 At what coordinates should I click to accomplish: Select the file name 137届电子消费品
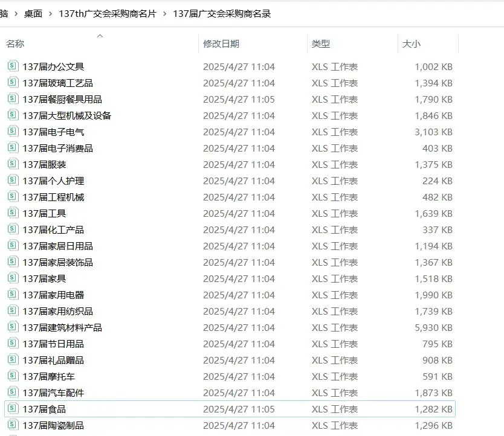tap(58, 149)
